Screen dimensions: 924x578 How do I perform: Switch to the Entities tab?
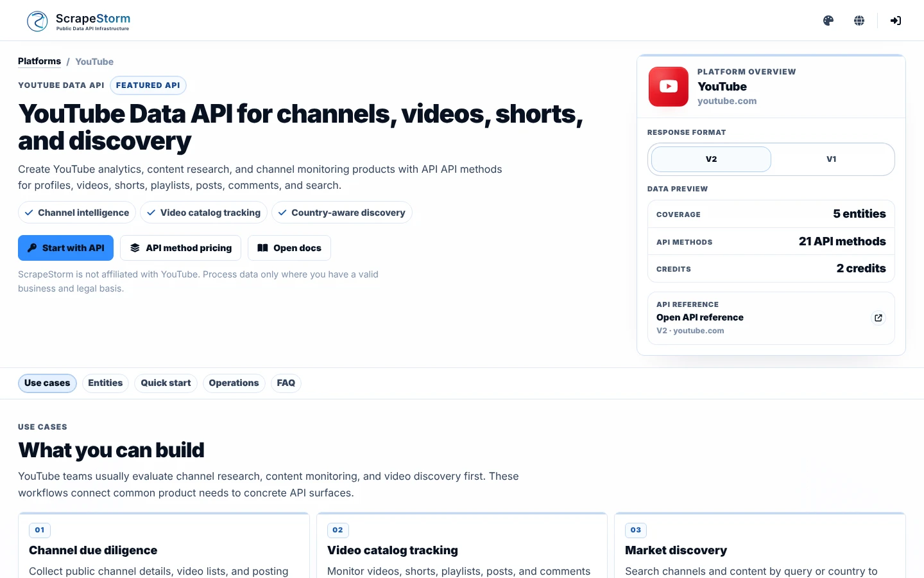(x=105, y=383)
